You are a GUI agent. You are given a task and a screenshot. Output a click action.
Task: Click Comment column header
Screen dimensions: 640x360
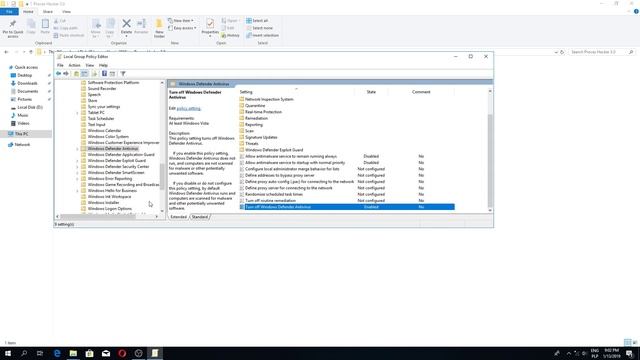pos(421,92)
